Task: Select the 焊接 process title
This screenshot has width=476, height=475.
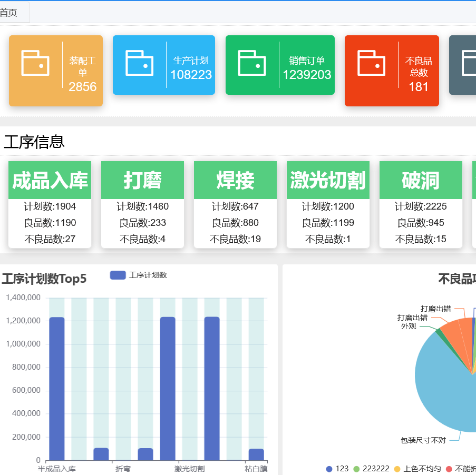Action: click(235, 180)
